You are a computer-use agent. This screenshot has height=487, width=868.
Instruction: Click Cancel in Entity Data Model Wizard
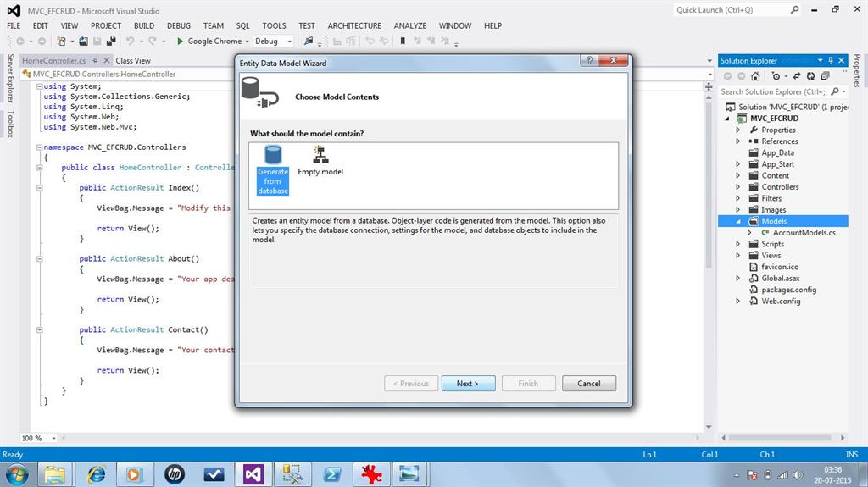tap(589, 384)
